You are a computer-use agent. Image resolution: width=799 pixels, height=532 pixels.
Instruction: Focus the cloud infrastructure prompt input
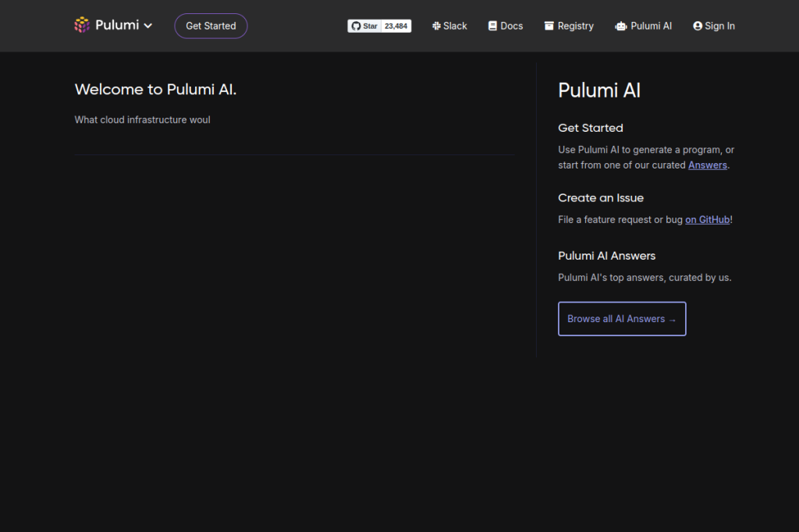coord(294,120)
